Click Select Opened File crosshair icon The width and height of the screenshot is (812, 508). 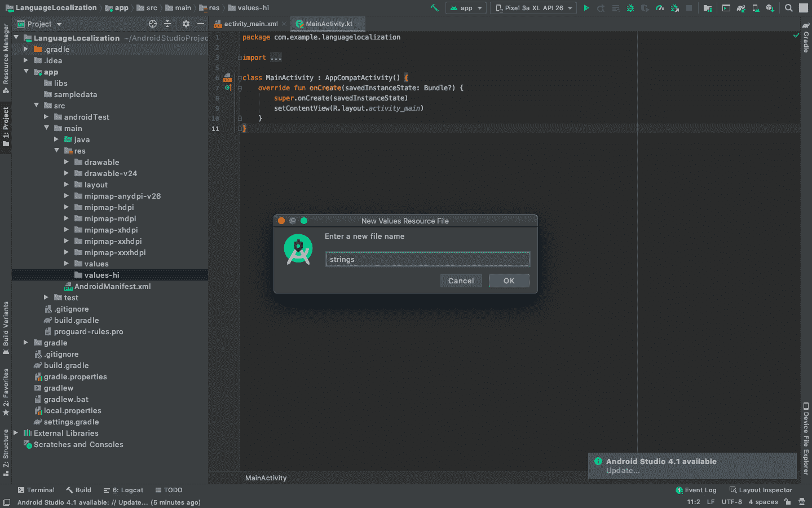tap(152, 24)
